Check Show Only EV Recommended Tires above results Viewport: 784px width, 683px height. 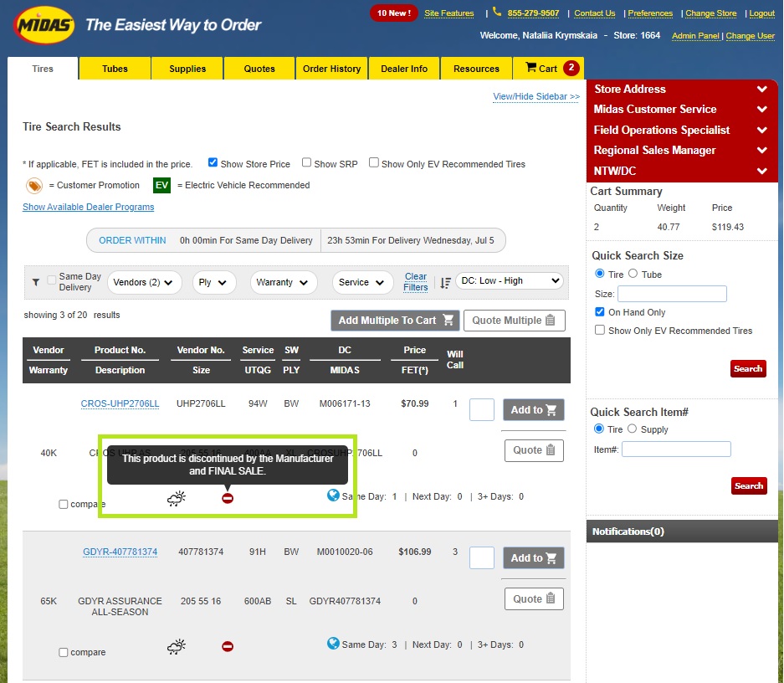click(x=373, y=162)
